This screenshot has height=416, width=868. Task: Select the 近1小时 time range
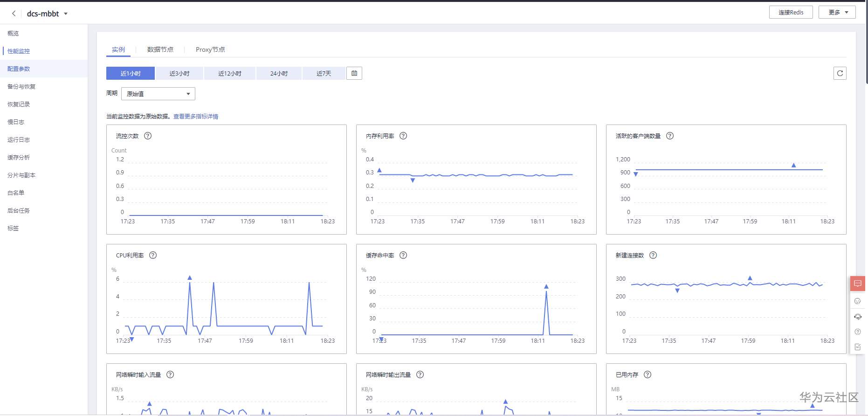tap(131, 73)
